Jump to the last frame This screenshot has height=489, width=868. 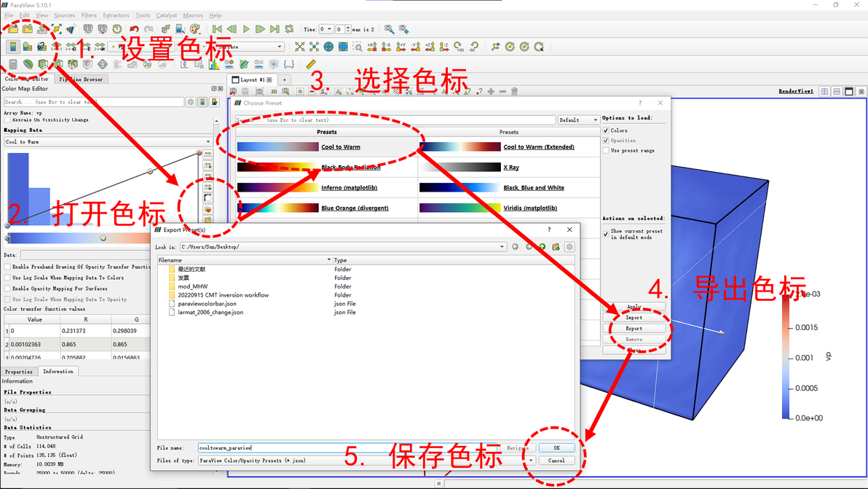click(x=275, y=29)
